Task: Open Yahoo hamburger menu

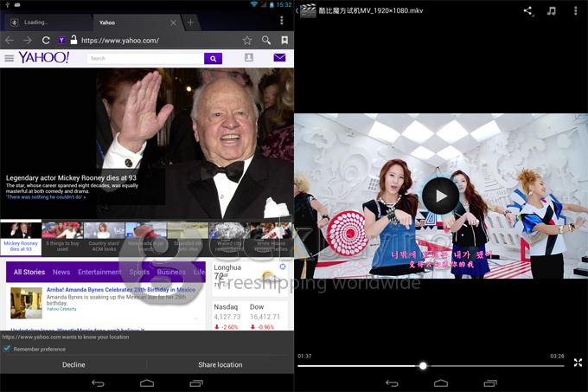Action: pos(9,58)
